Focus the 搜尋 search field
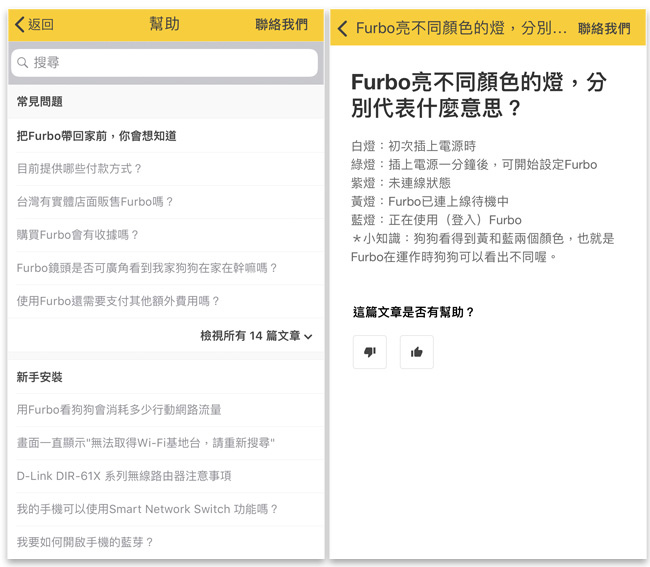Screen dimensions: 650x567 [165, 63]
